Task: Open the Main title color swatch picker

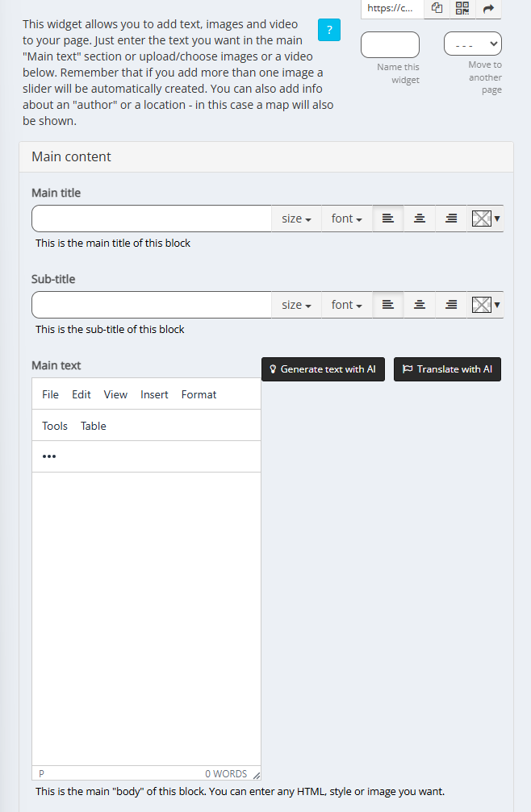Action: 485,219
